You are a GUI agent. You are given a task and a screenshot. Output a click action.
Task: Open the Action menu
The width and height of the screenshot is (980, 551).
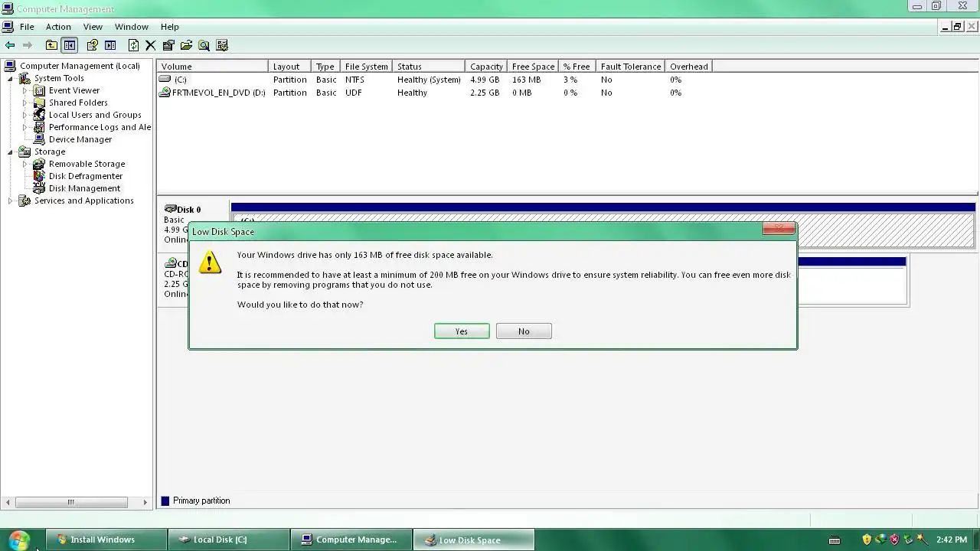tap(58, 27)
